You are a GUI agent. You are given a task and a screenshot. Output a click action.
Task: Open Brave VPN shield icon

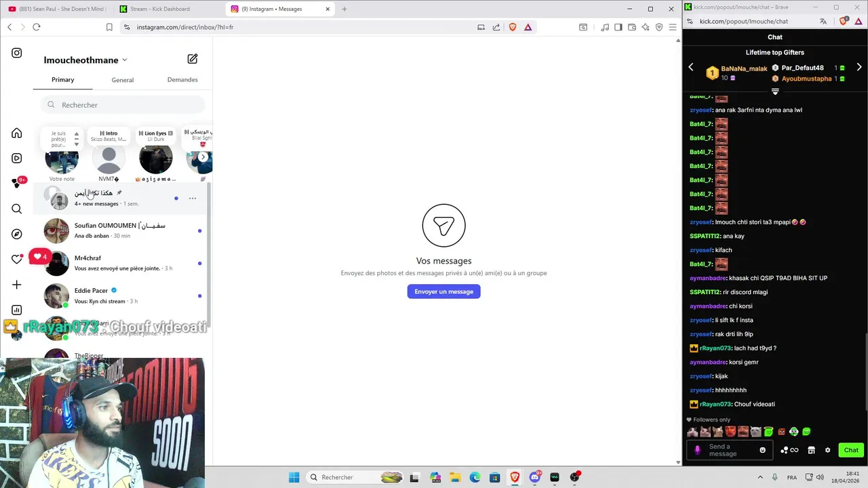pyautogui.click(x=659, y=27)
